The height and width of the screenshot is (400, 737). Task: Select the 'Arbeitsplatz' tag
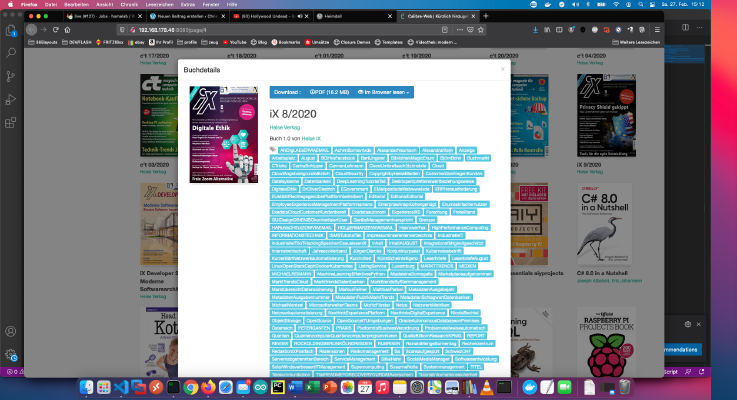[283, 158]
